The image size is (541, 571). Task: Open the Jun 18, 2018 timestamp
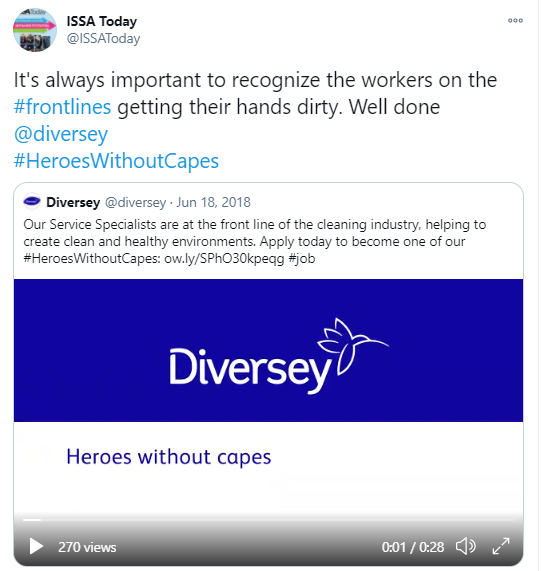pyautogui.click(x=213, y=202)
